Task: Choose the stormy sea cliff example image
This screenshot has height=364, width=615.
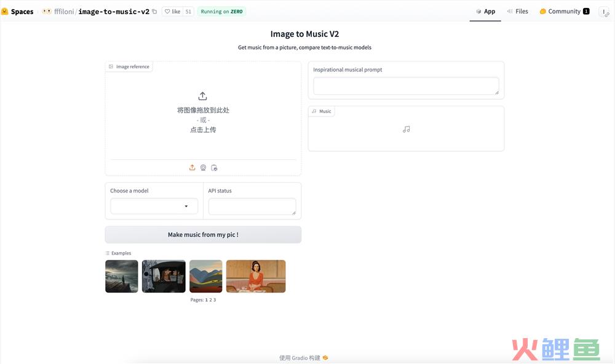Action: coord(122,276)
